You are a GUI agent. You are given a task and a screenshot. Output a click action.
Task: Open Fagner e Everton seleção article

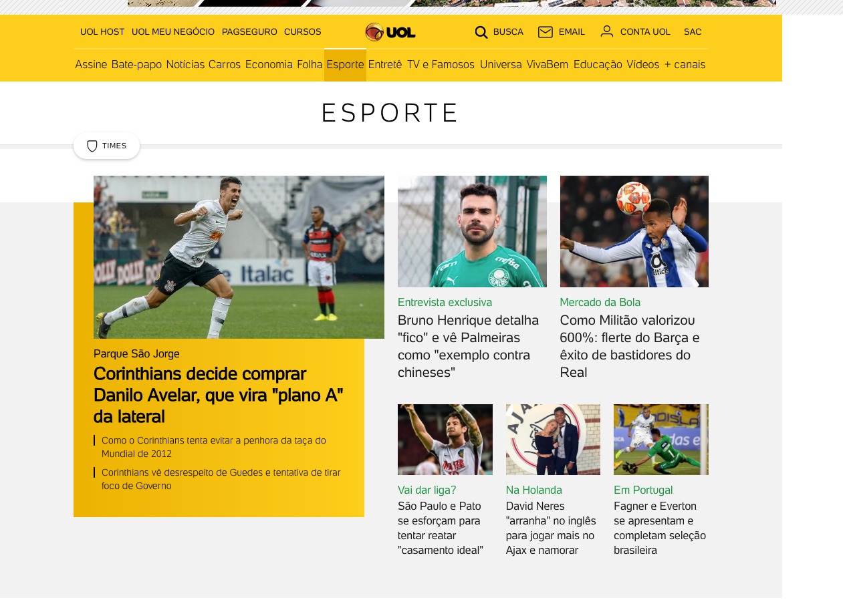[660, 528]
